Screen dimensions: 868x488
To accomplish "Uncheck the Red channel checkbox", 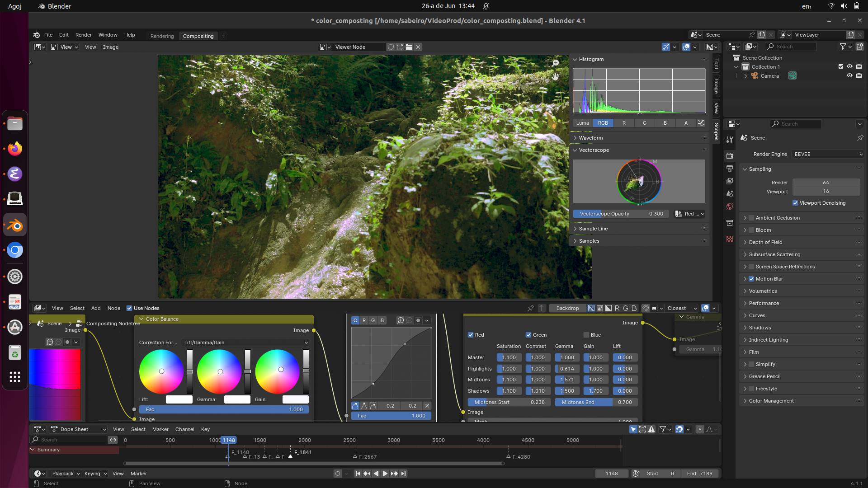I will pyautogui.click(x=471, y=335).
